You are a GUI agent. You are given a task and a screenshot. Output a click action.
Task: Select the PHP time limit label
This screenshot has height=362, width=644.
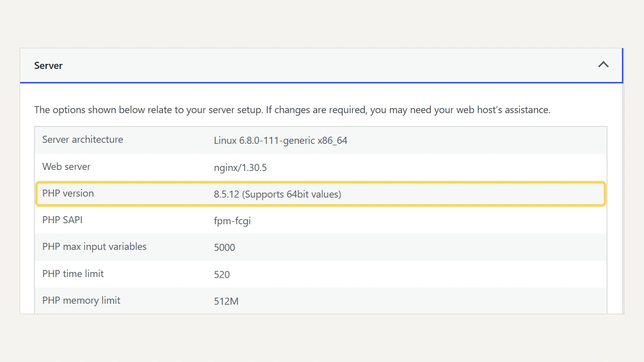tap(73, 274)
